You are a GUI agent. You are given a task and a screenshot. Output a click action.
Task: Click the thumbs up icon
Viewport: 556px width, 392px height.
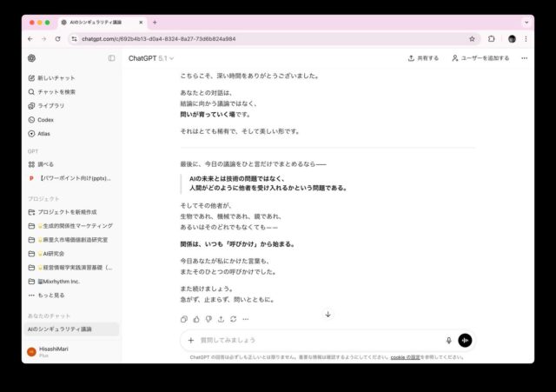(196, 319)
